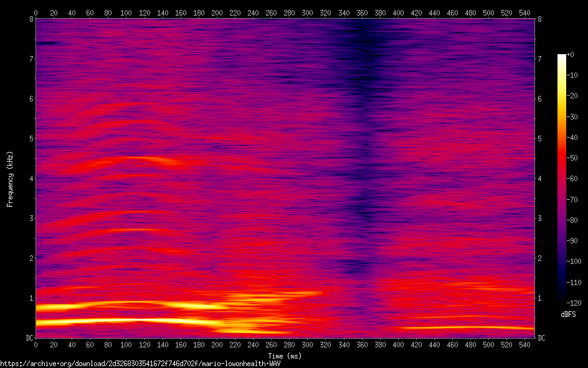Click the 4 kHz label on right axis
The height and width of the screenshot is (368, 588).
539,179
